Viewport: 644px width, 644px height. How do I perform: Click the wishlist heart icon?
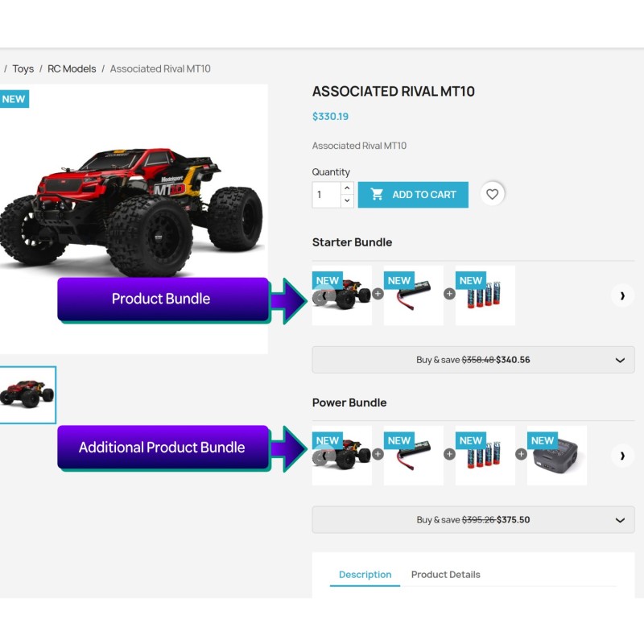(x=492, y=194)
